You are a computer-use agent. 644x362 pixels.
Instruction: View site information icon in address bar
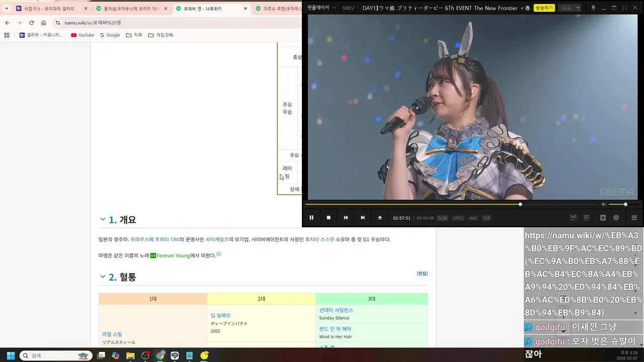pos(58,23)
